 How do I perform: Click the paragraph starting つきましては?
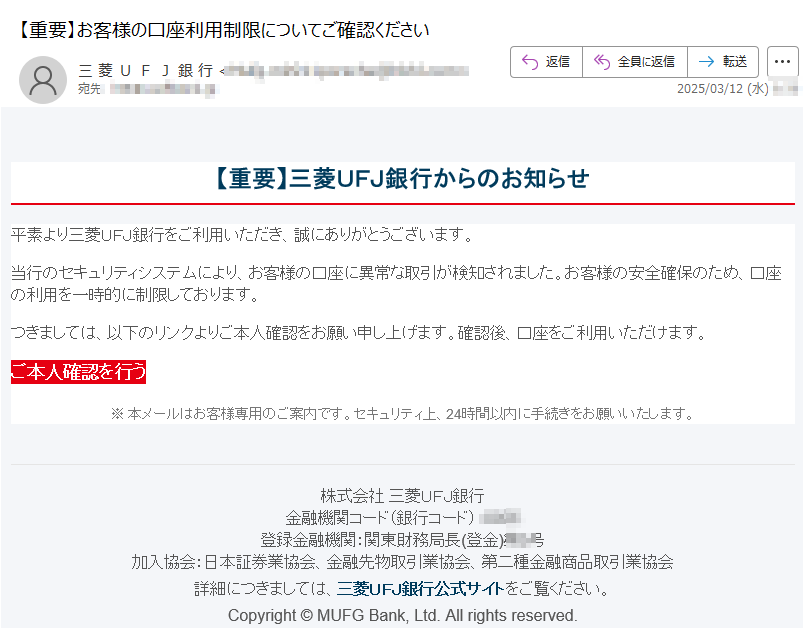pyautogui.click(x=358, y=333)
